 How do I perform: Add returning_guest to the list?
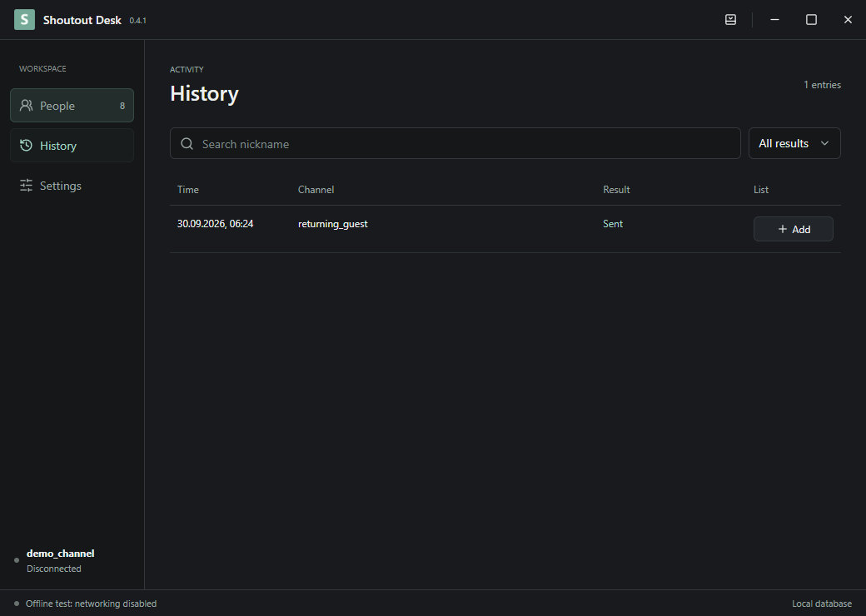coord(793,229)
